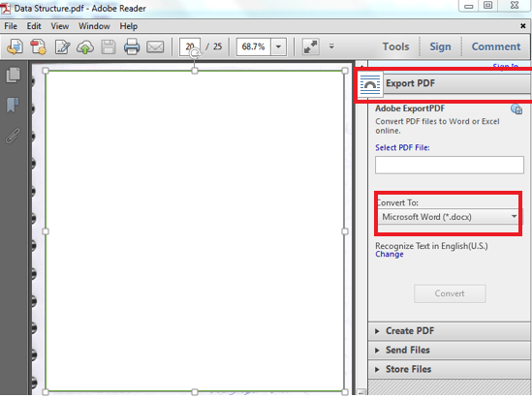Open the bookmarks panel
This screenshot has width=532, height=398.
[13, 105]
